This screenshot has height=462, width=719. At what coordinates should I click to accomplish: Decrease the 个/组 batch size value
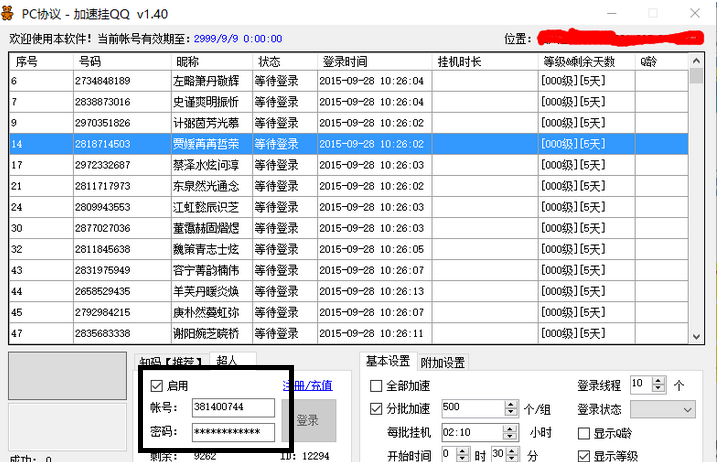(x=511, y=412)
